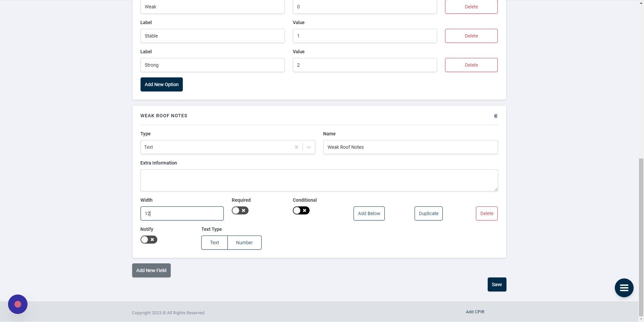
Task: Focus the Strong label input
Action: [213, 65]
